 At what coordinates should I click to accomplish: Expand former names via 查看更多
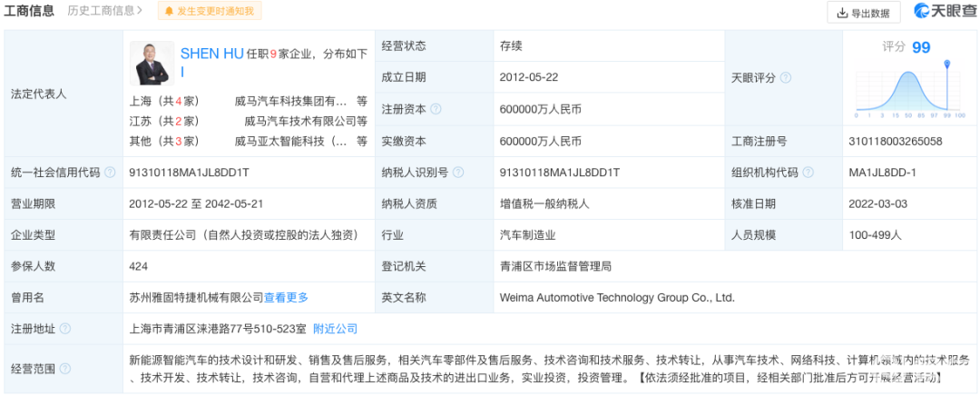[286, 297]
